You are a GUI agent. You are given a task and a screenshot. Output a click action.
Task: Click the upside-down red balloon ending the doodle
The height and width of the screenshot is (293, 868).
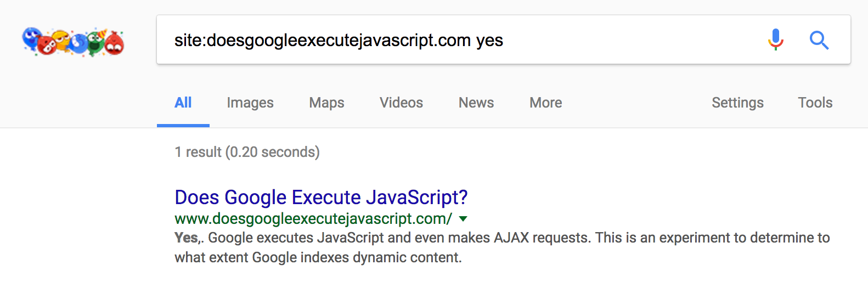click(114, 43)
